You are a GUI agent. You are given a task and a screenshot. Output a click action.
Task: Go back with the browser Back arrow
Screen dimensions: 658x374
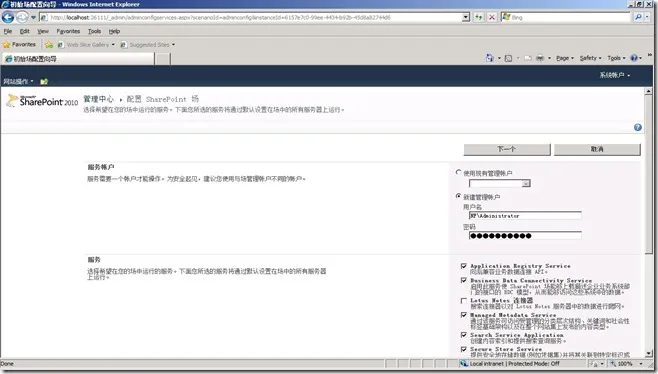(8, 17)
